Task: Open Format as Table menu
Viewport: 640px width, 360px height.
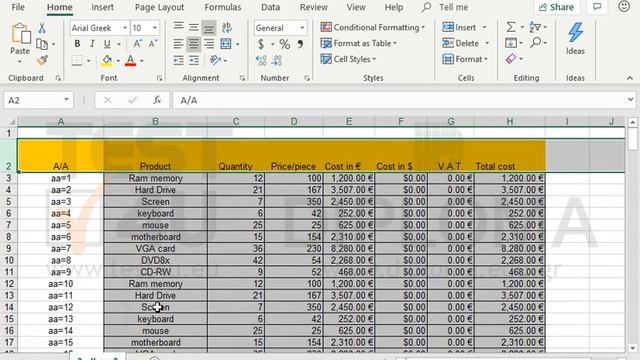Action: [359, 43]
